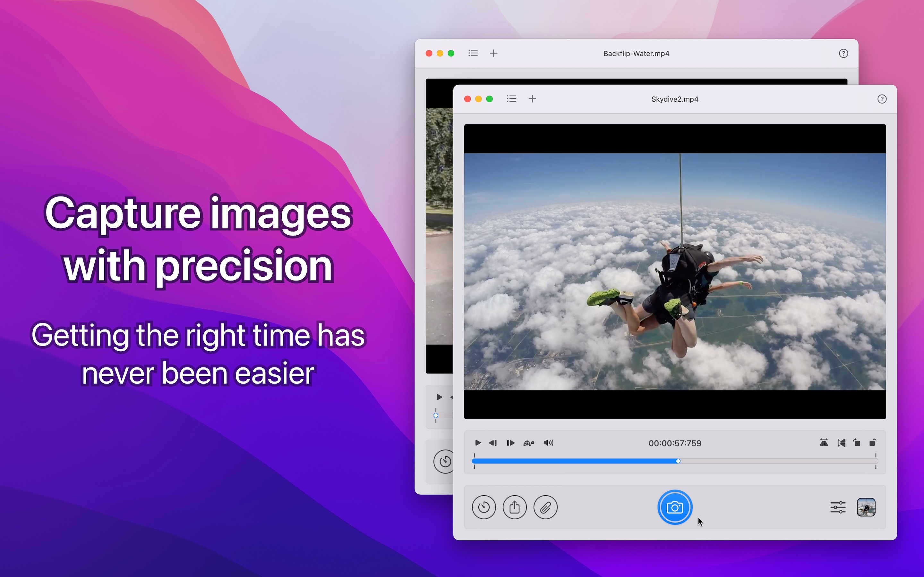Select the Skydive2.mp4 title bar
924x577 pixels.
click(x=675, y=99)
